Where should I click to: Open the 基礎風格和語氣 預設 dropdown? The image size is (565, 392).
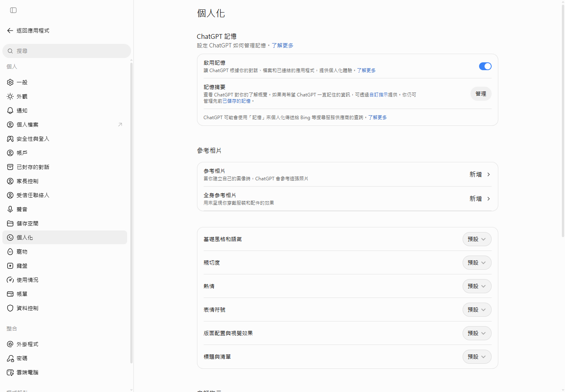click(477, 239)
